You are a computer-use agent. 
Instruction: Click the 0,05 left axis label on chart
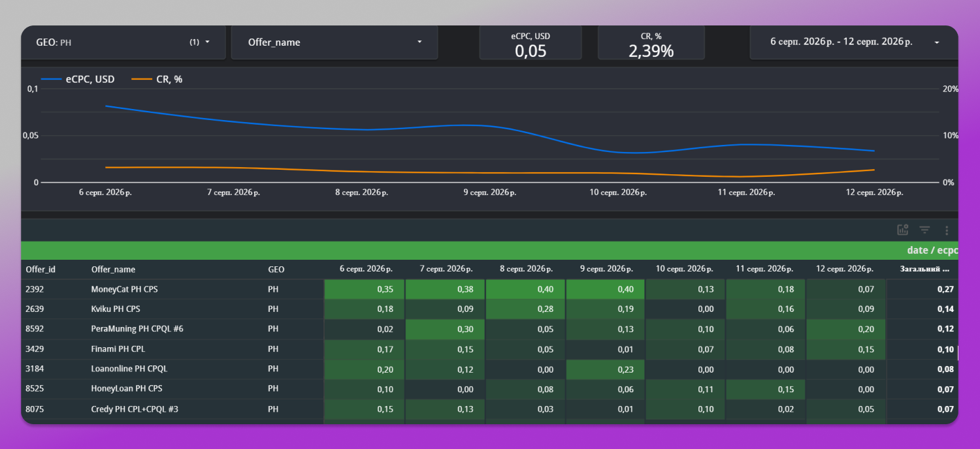[x=32, y=136]
